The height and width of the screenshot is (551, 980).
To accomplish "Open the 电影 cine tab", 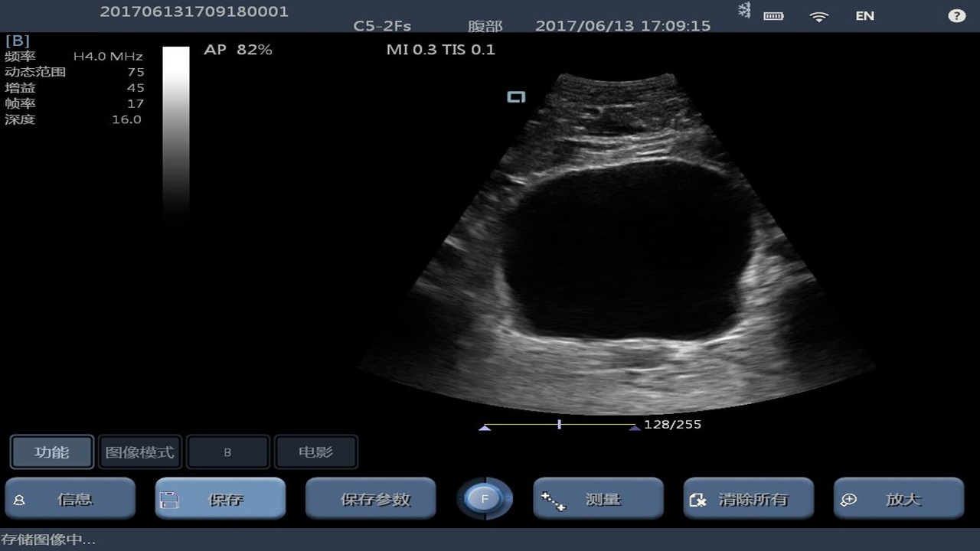I will (x=315, y=452).
